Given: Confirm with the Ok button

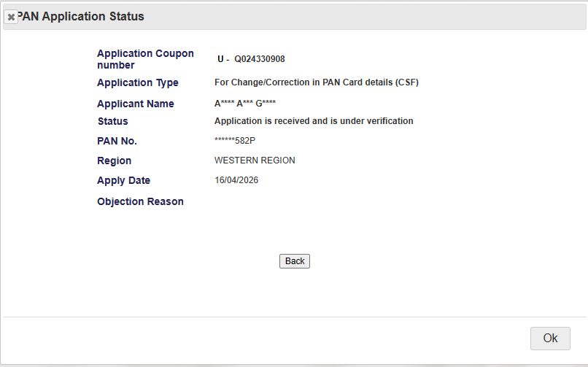Looking at the screenshot, I should (550, 338).
